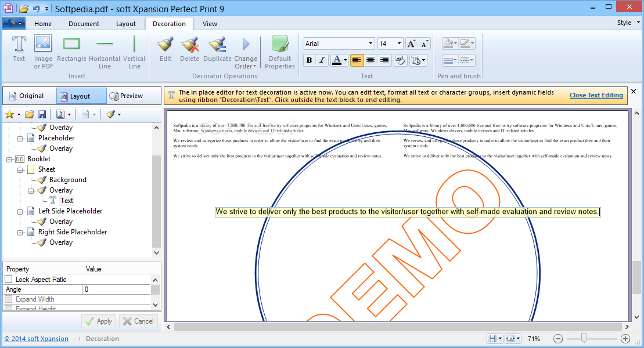Click the zoom slider handle
This screenshot has width=644, height=348.
coord(584,338)
